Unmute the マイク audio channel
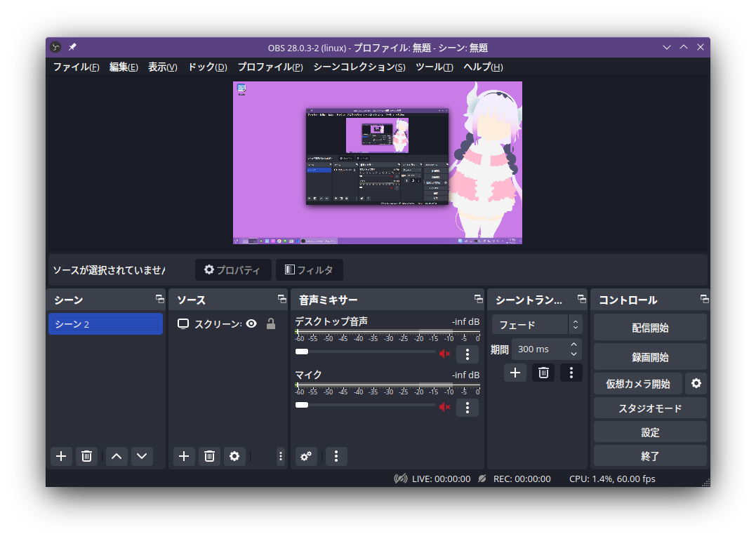 pos(444,407)
